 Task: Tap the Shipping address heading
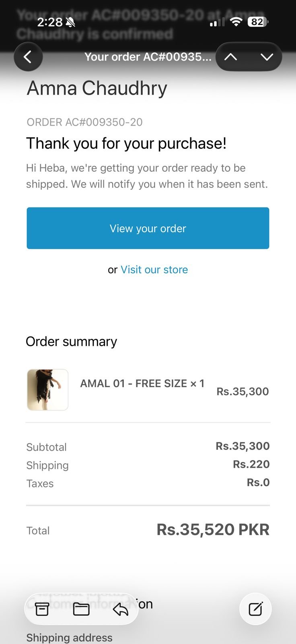pos(69,638)
